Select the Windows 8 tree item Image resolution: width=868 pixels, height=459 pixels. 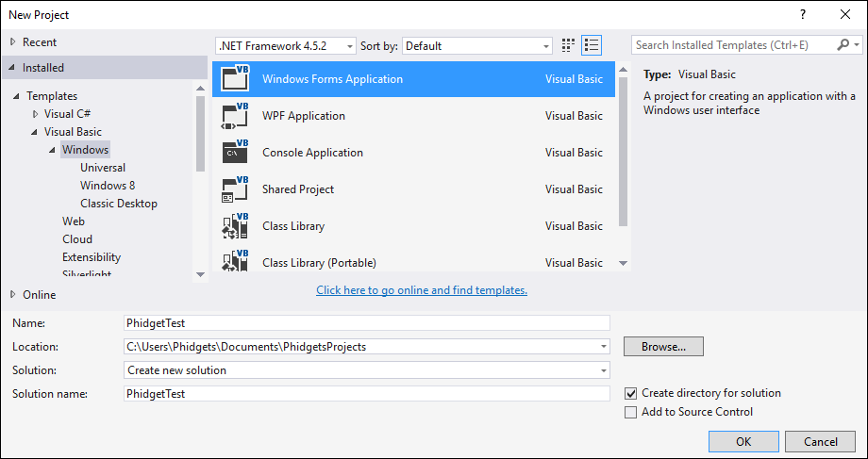tap(108, 186)
